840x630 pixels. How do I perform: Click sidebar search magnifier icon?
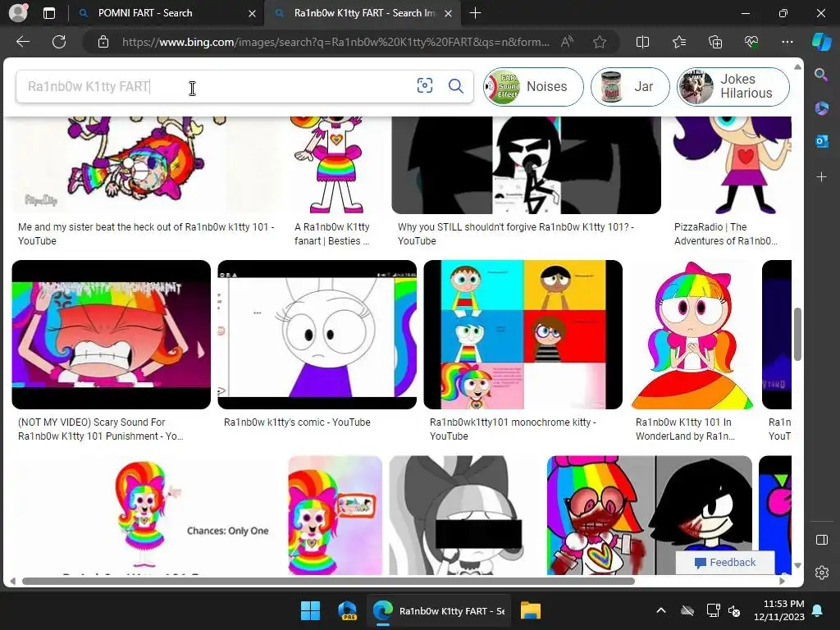pyautogui.click(x=821, y=75)
